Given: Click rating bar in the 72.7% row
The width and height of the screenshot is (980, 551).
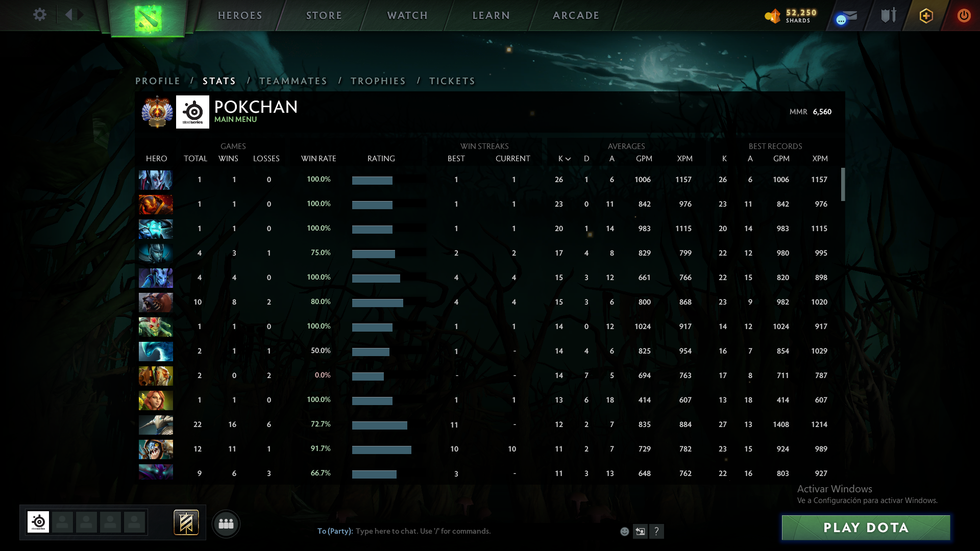Looking at the screenshot, I should 380,425.
